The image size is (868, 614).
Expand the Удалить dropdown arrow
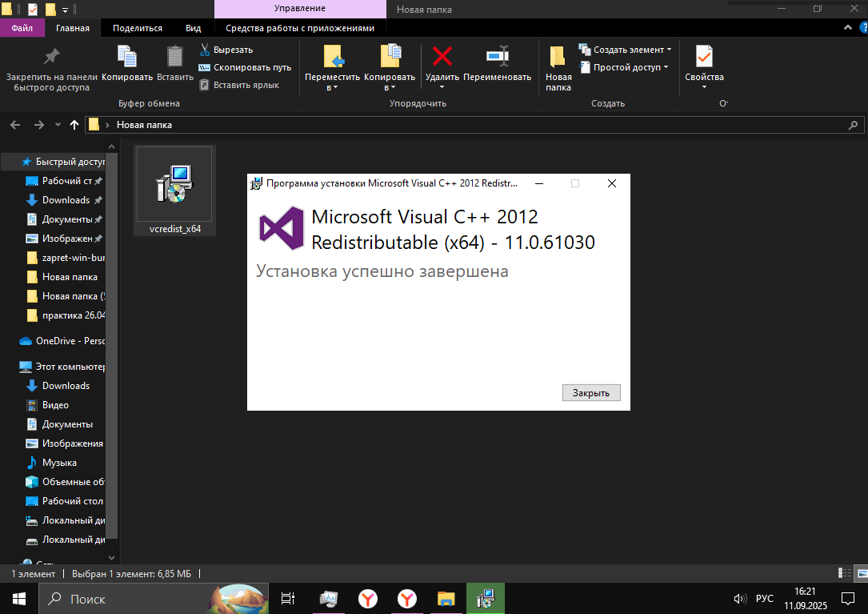tap(442, 87)
